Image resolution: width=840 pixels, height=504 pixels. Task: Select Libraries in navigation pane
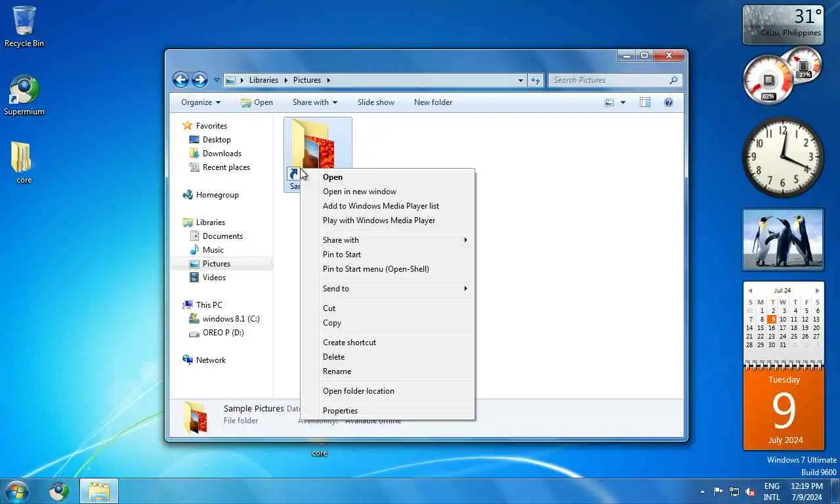click(x=204, y=222)
